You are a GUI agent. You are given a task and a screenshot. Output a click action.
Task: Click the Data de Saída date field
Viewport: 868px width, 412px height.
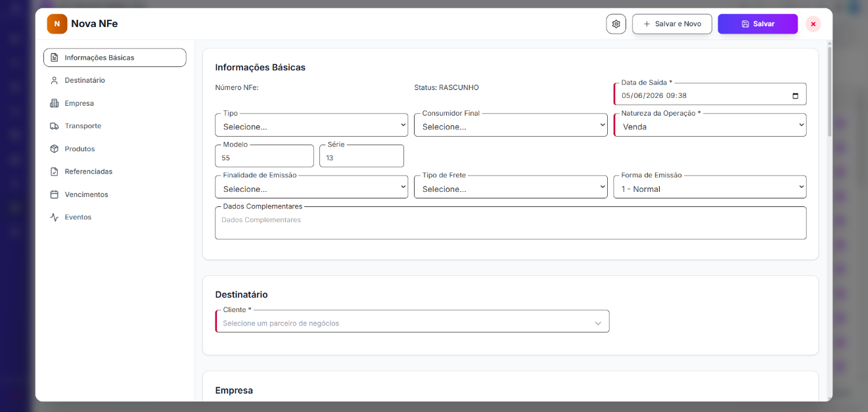710,95
